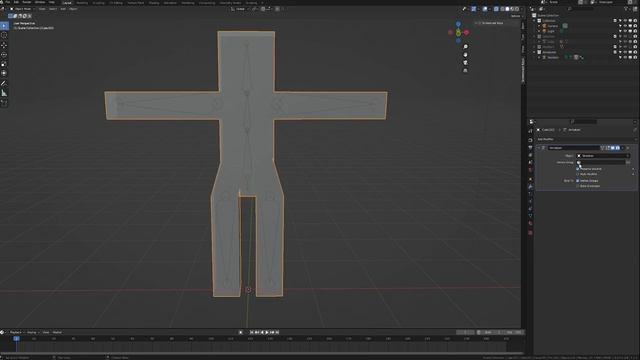Select the Measure tool

(x=4, y=93)
